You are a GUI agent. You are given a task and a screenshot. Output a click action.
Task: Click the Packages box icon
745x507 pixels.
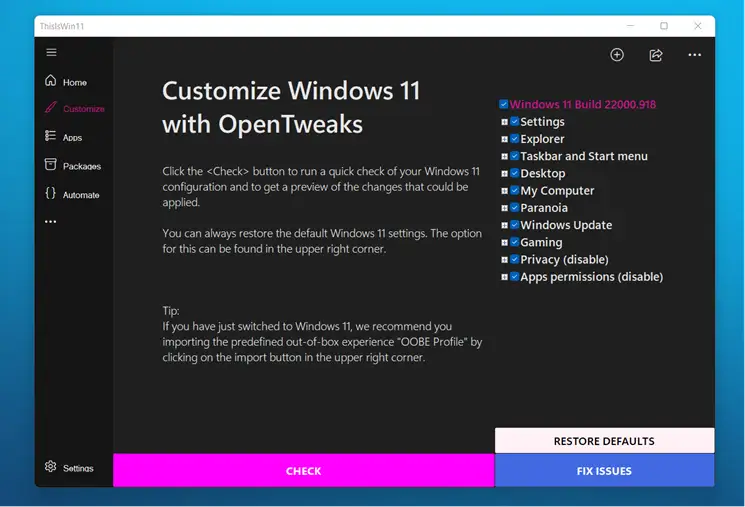(x=50, y=164)
